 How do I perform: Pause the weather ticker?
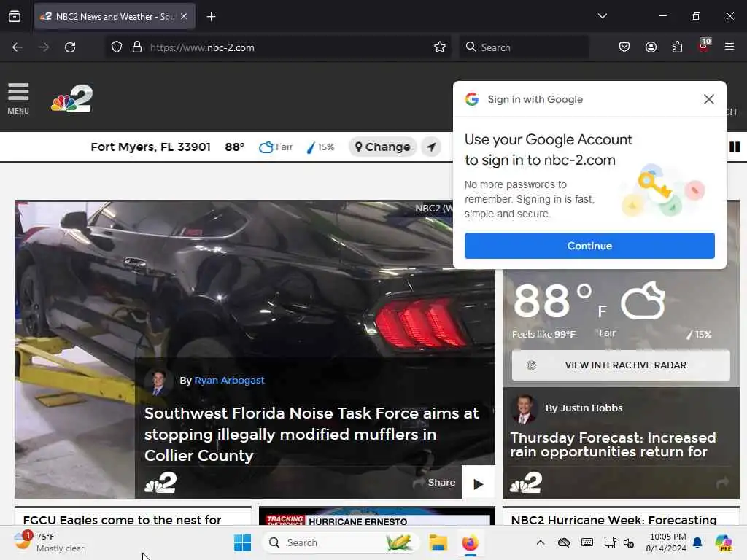click(x=735, y=147)
